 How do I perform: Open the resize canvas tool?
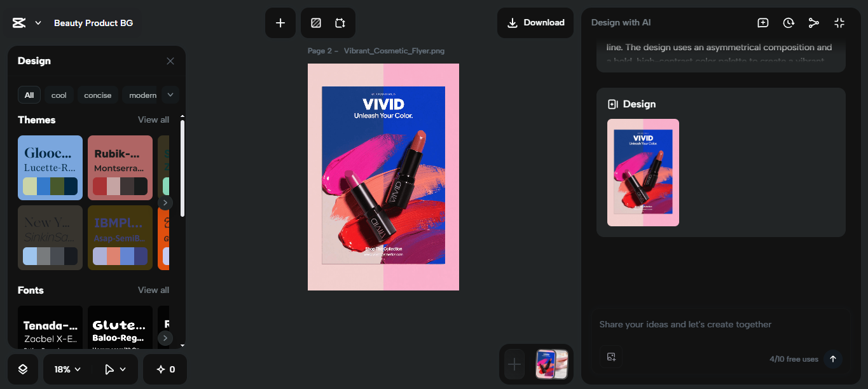[341, 22]
